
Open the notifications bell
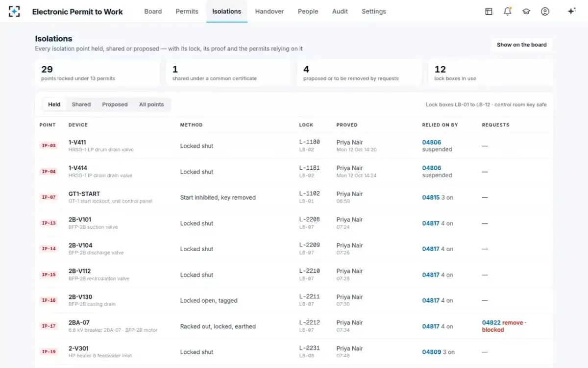pos(508,11)
